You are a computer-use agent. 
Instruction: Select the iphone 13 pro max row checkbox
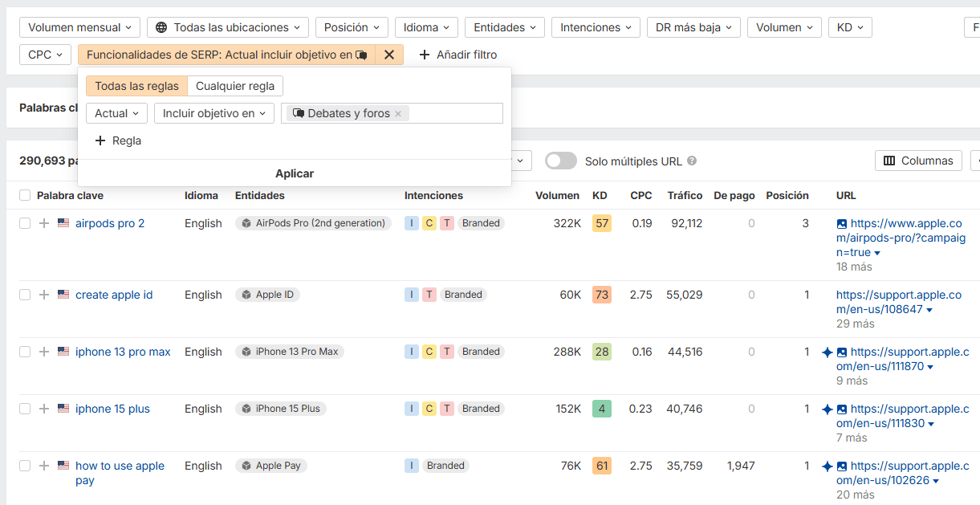(25, 352)
